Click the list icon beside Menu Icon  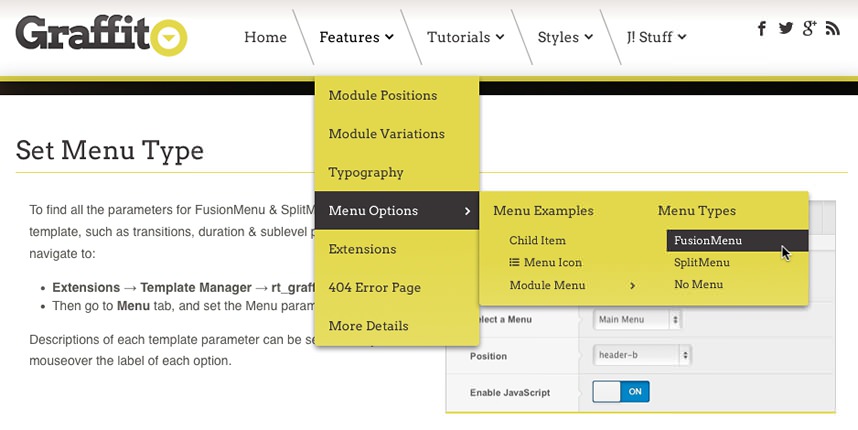[514, 262]
